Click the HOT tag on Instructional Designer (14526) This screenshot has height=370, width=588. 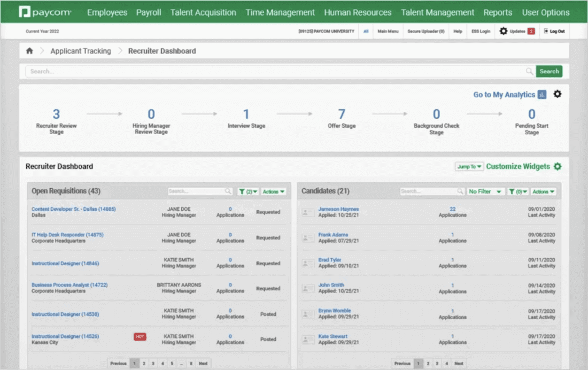140,337
